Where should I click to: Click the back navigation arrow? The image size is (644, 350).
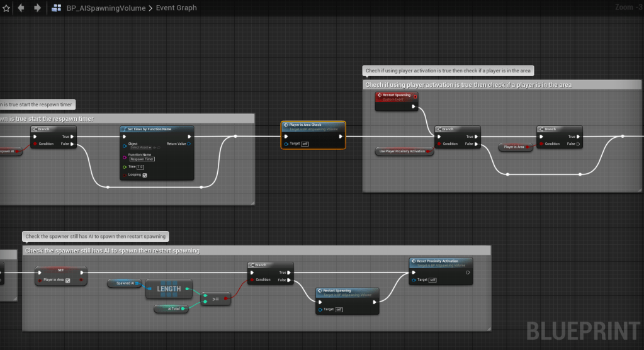click(x=21, y=8)
